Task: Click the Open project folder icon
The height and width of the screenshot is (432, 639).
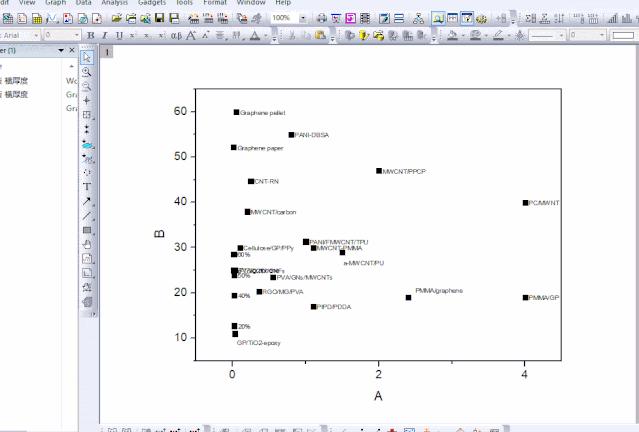Action: click(x=117, y=18)
